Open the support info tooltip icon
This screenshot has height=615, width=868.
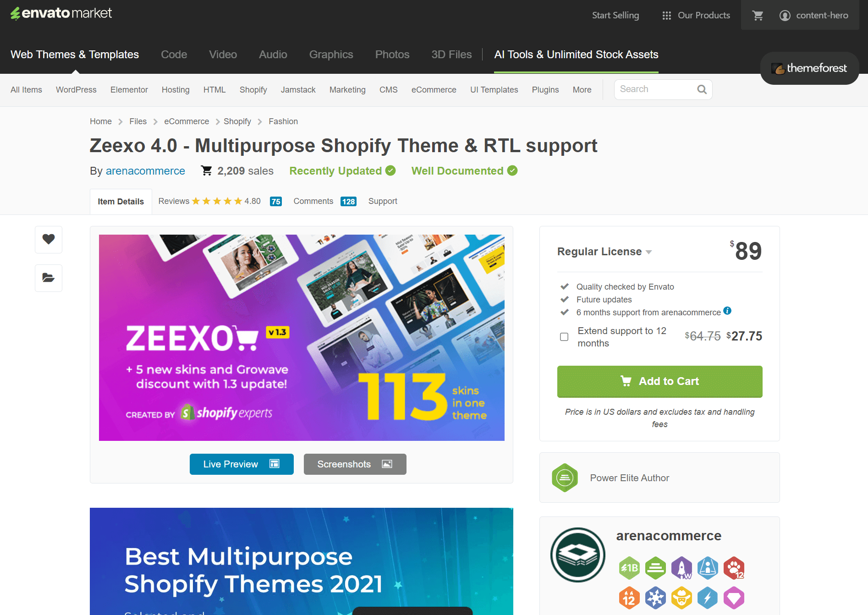click(727, 311)
